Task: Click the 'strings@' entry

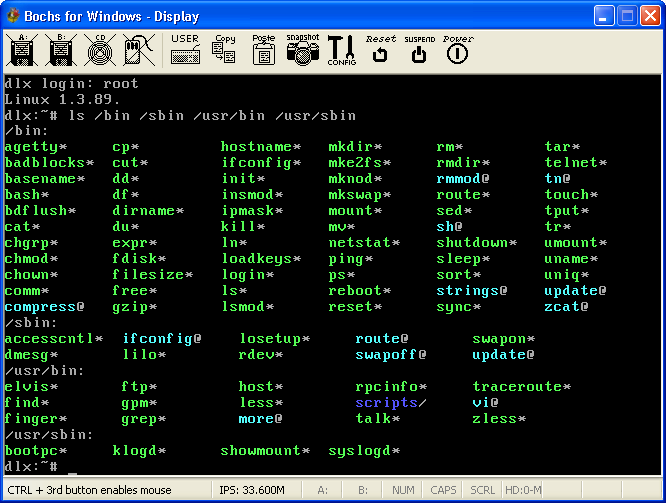Action: (x=472, y=291)
